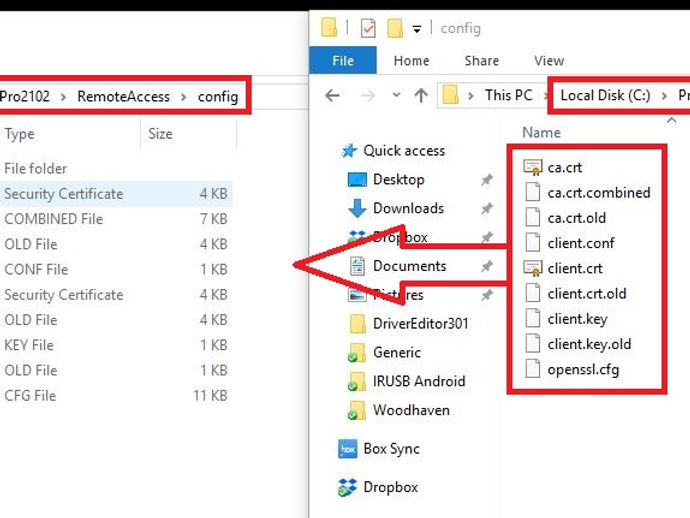This screenshot has width=690, height=518.
Task: Sort by the Name column header
Action: pyautogui.click(x=541, y=132)
